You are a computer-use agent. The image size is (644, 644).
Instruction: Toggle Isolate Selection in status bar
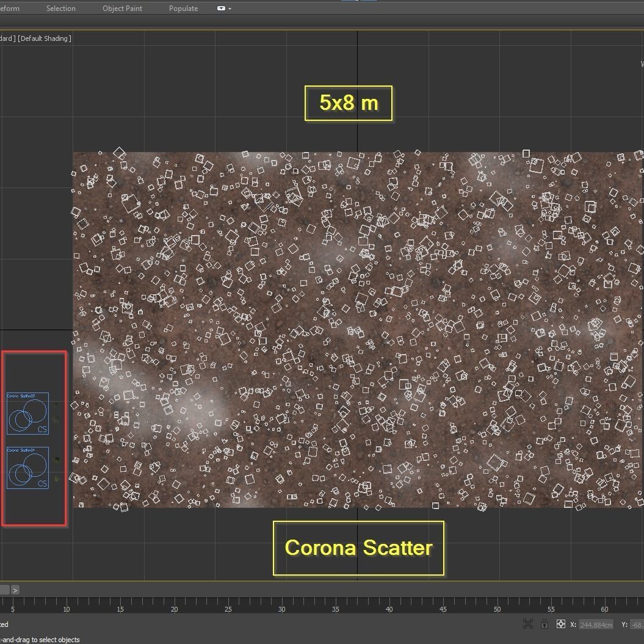click(x=528, y=624)
